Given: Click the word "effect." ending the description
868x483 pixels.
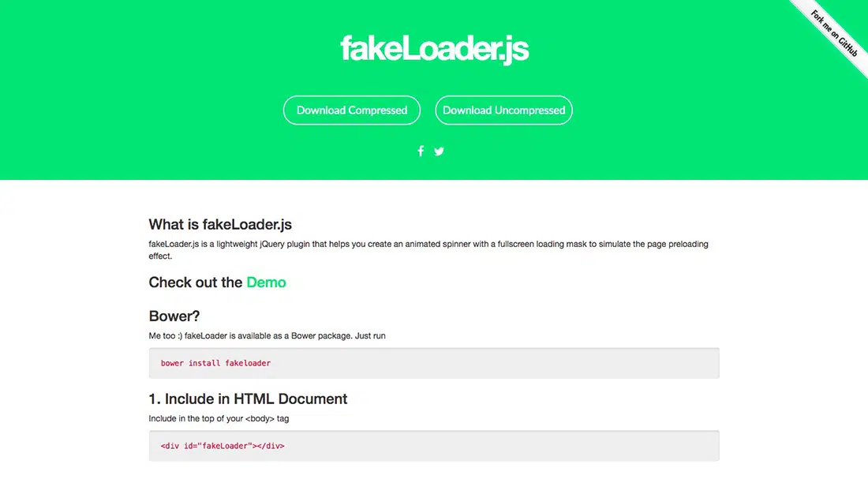Looking at the screenshot, I should point(160,256).
